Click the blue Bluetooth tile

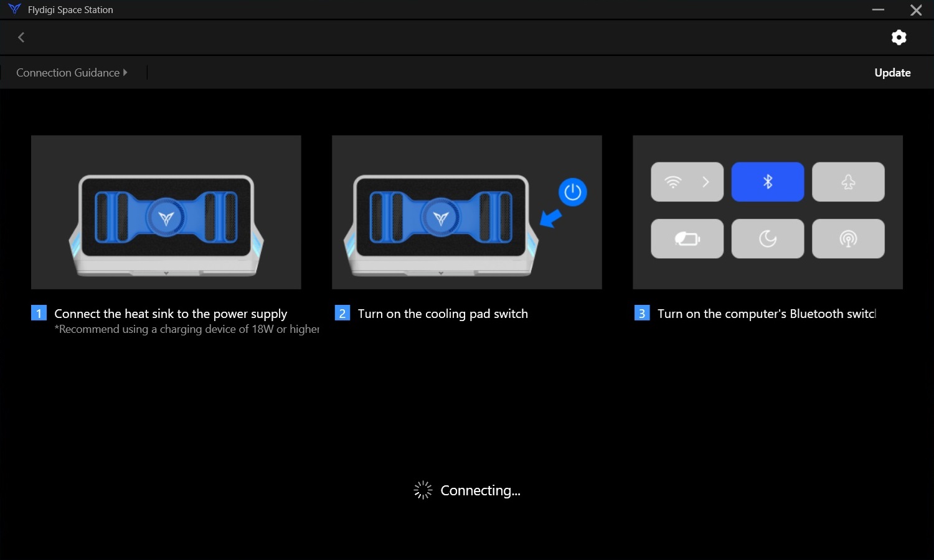768,182
